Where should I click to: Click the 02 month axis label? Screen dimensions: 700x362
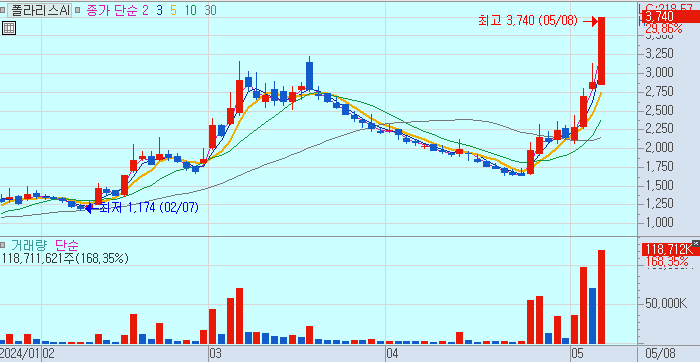[48, 354]
